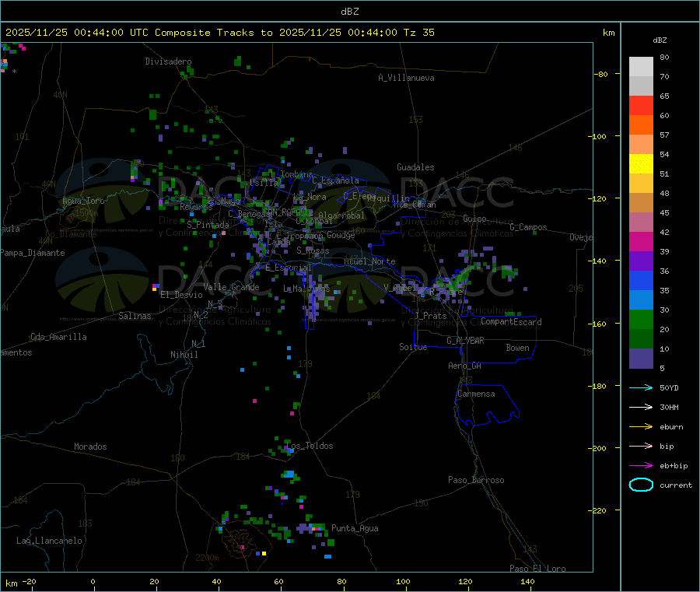The image size is (700, 592).
Task: Click the CompantEscard place label
Action: 511,322
